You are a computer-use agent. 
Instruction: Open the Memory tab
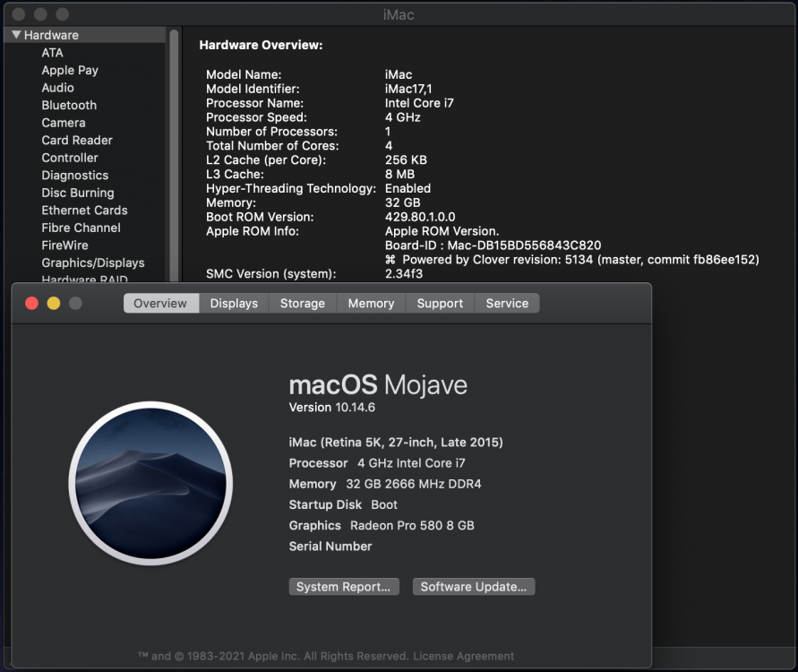tap(371, 304)
